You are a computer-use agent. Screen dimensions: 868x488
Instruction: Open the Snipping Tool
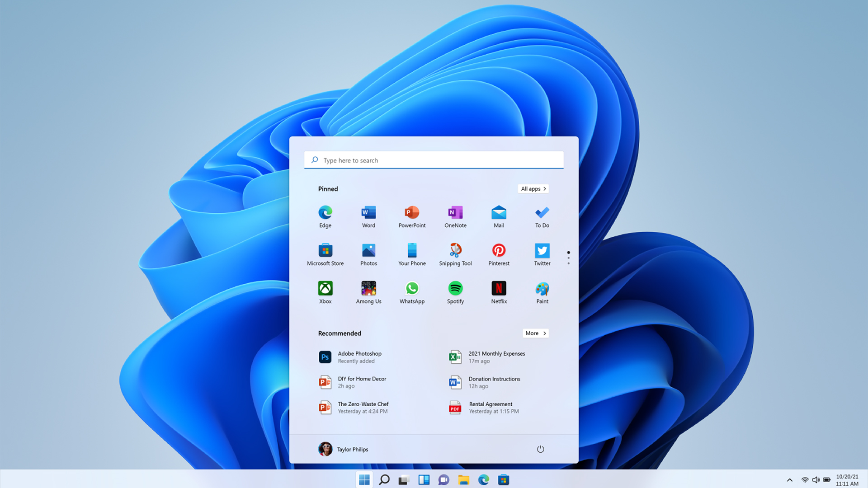455,254
